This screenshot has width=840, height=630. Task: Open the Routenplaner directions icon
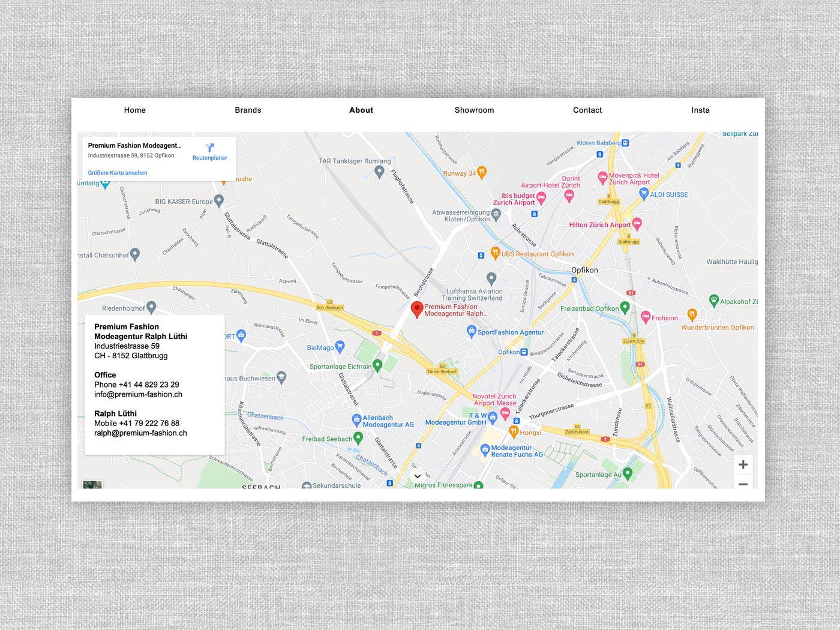coord(209,148)
